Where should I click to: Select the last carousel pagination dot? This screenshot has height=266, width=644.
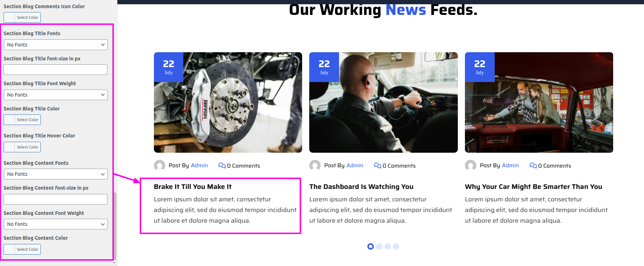(396, 246)
